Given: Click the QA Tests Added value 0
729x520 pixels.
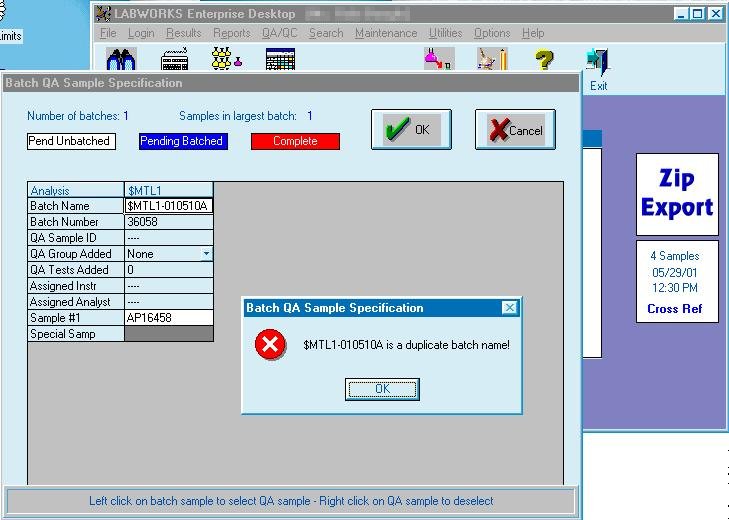Looking at the screenshot, I should click(x=169, y=270).
